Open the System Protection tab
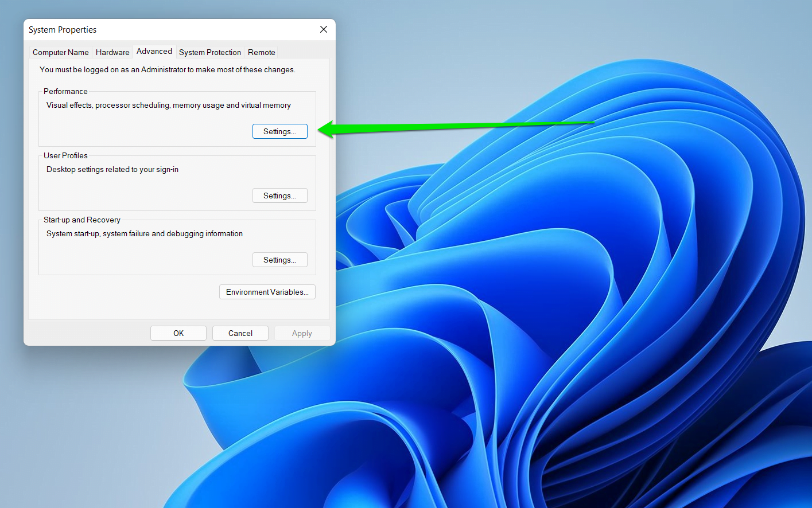The width and height of the screenshot is (812, 508). coord(210,52)
